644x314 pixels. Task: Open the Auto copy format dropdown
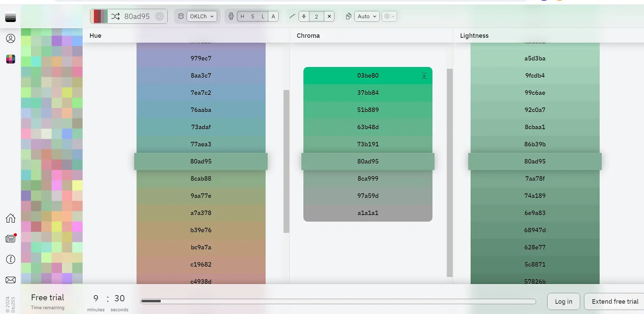[x=367, y=16]
